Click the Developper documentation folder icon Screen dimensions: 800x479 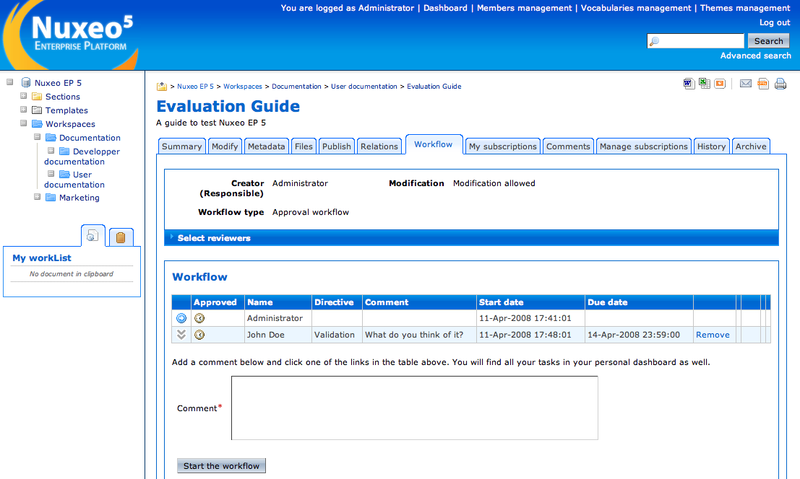click(x=64, y=151)
